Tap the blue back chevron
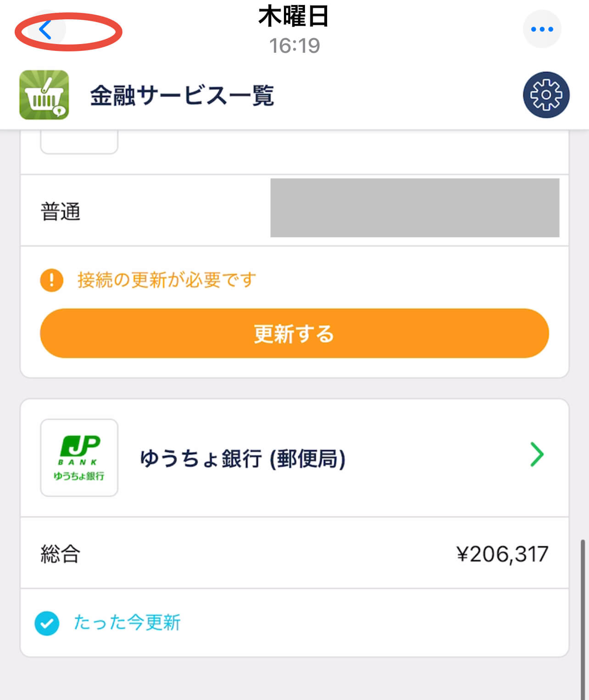 point(45,30)
